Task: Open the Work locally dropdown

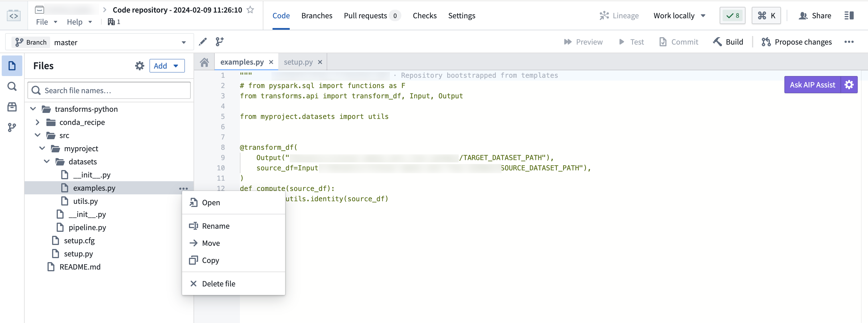Action: click(x=678, y=15)
